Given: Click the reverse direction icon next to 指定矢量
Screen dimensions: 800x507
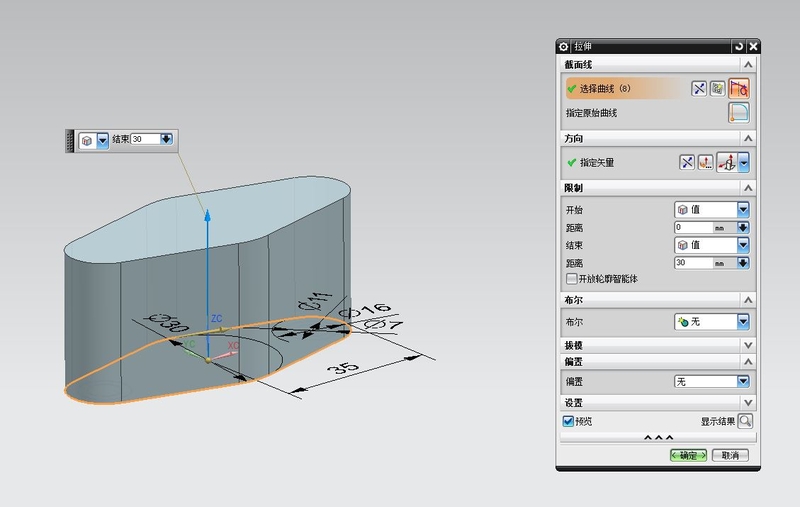Looking at the screenshot, I should click(x=687, y=162).
